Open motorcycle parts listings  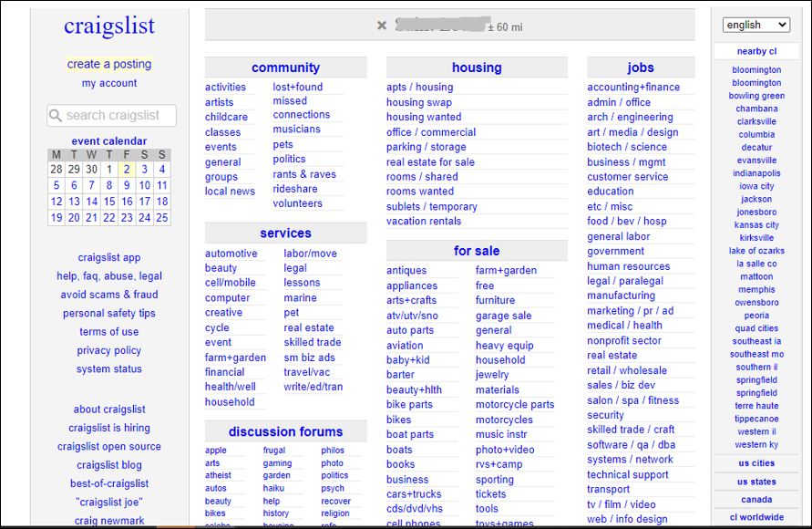click(x=515, y=405)
